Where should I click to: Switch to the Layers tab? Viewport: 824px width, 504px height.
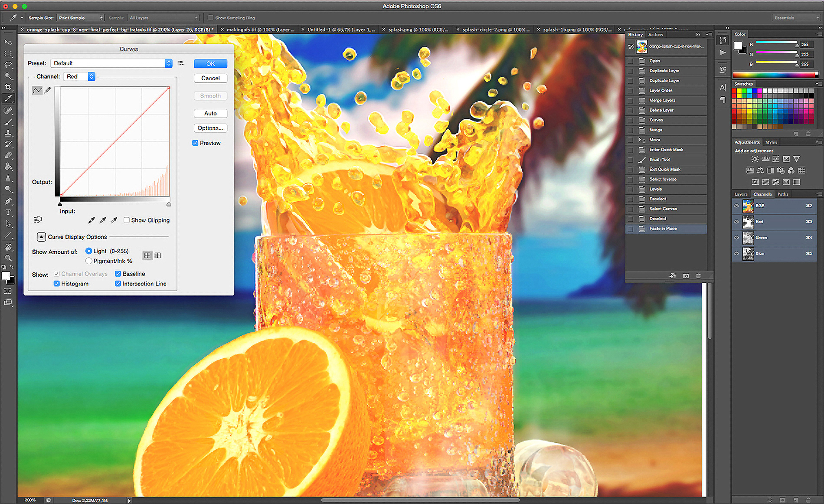point(741,194)
